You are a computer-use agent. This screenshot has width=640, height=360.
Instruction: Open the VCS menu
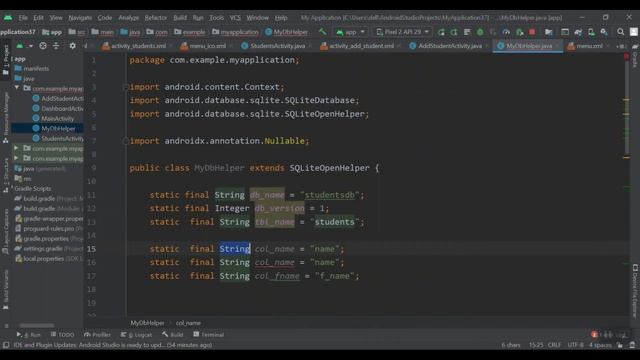click(x=235, y=18)
